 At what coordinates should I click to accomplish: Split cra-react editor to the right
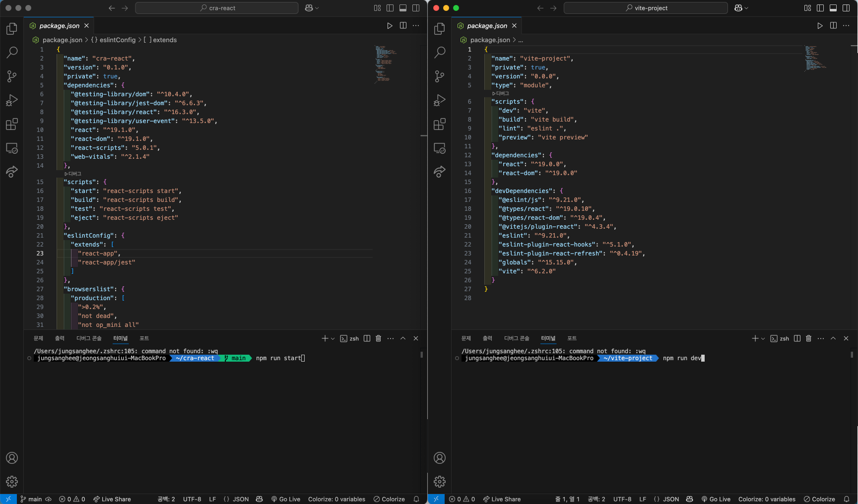point(403,26)
